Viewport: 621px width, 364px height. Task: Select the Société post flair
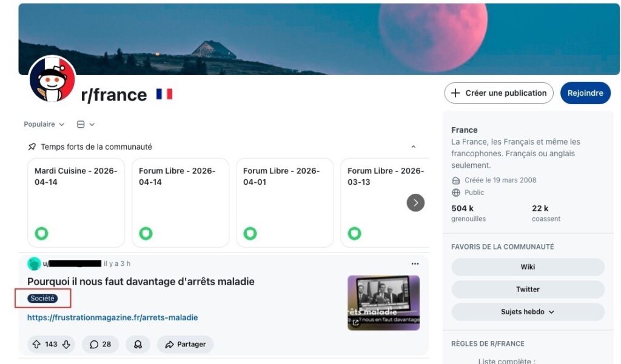42,298
